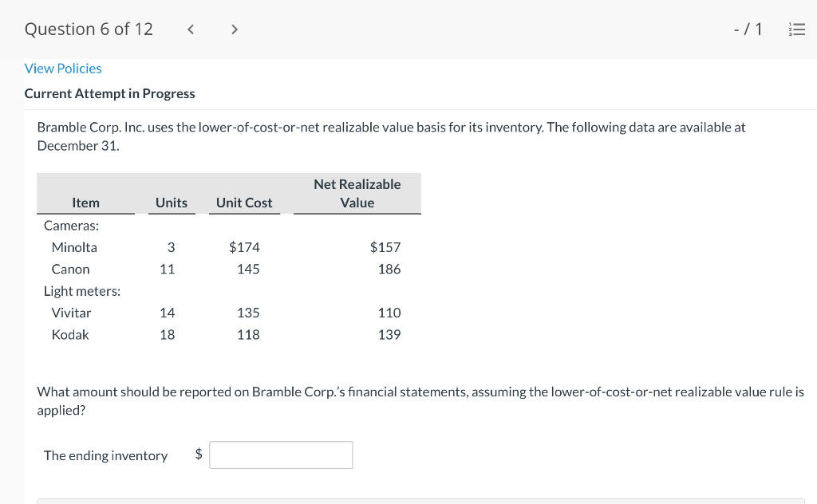Click the 'Question 6 of 12' heading

click(89, 30)
